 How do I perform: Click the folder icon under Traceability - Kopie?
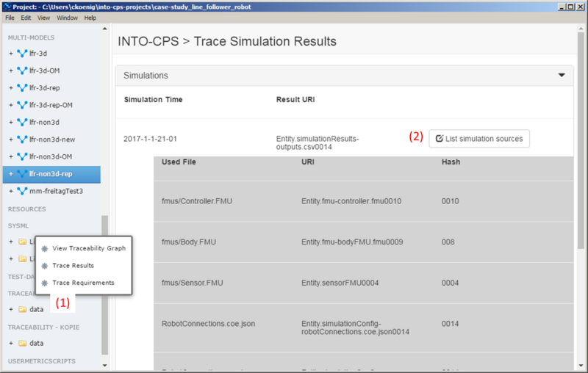click(x=22, y=343)
